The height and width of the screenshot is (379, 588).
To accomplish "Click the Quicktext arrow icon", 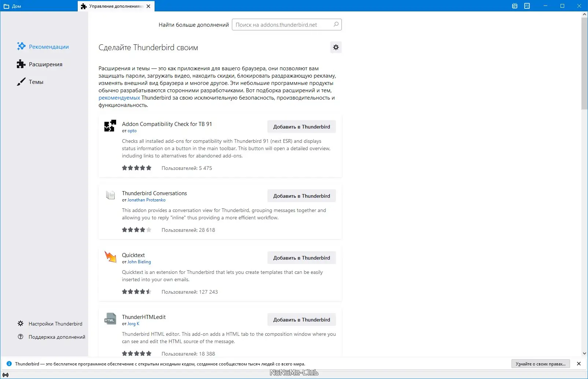I will (x=110, y=257).
